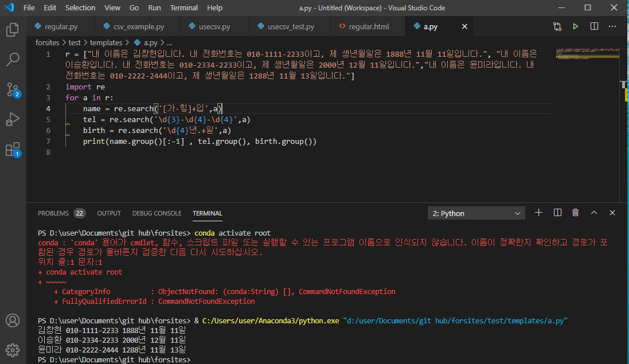Open the editor More Actions ellipsis
629x364 pixels.
(x=612, y=26)
